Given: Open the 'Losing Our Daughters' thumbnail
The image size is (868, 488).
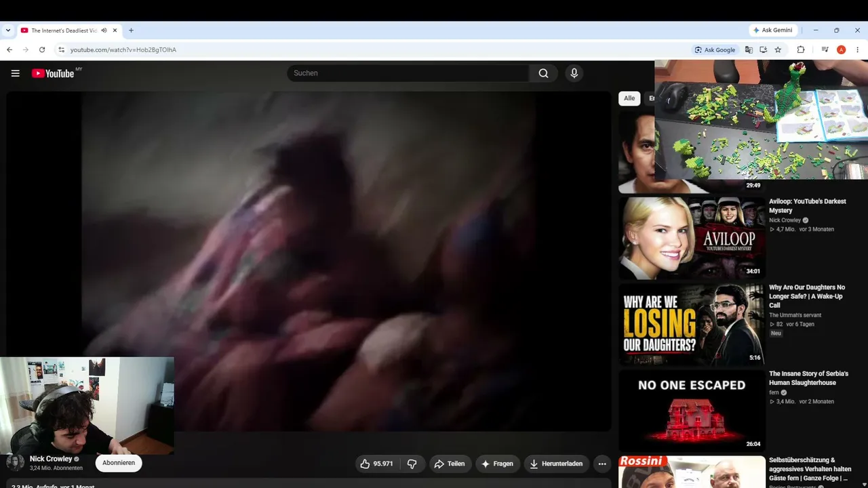Looking at the screenshot, I should click(x=692, y=325).
